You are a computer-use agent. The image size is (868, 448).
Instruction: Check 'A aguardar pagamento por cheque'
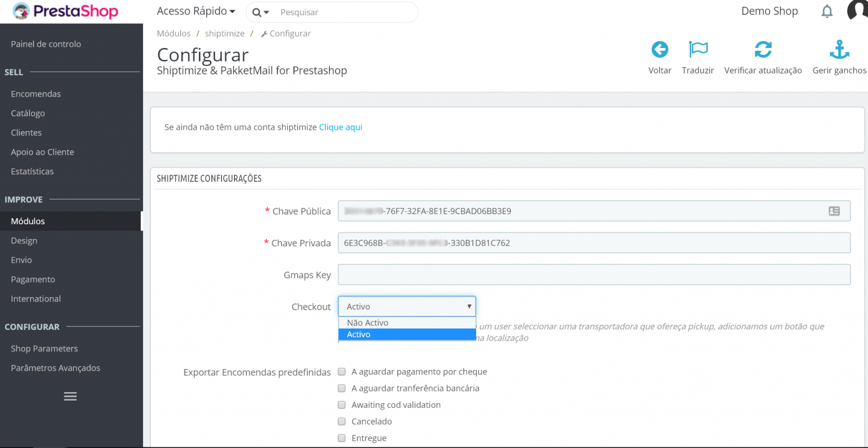[x=341, y=372]
